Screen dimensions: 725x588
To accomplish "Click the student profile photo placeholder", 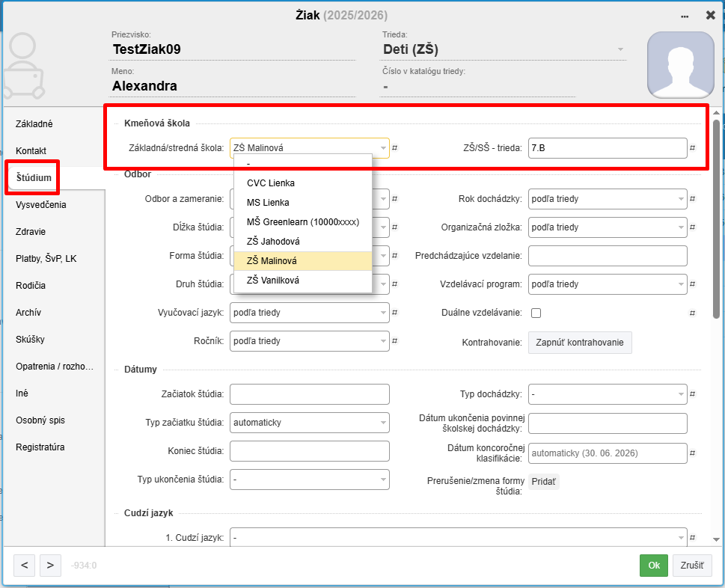I will click(x=680, y=65).
